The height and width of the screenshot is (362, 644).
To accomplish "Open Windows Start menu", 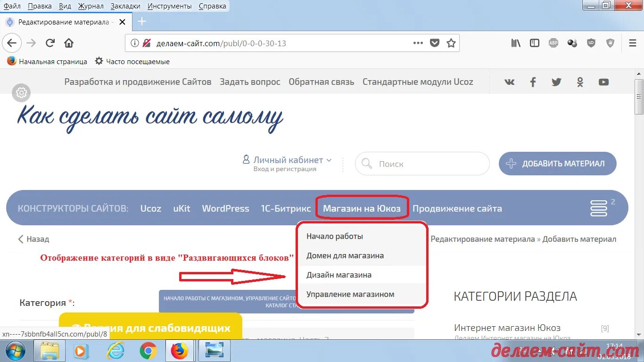I will click(x=16, y=351).
